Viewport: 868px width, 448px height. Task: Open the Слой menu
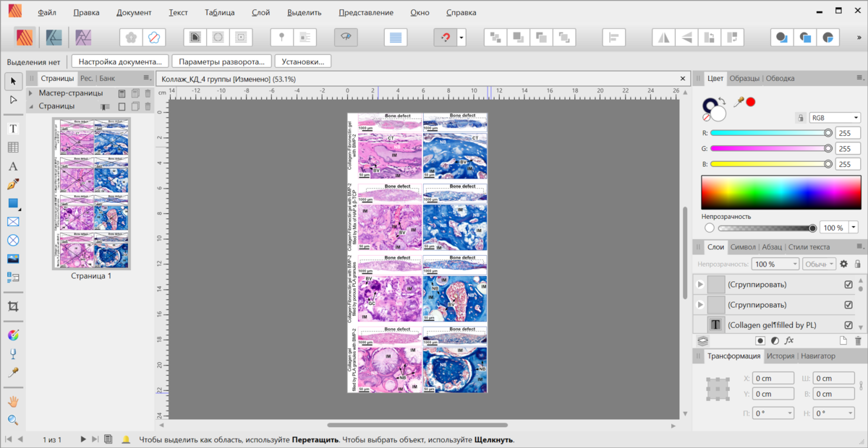tap(261, 12)
